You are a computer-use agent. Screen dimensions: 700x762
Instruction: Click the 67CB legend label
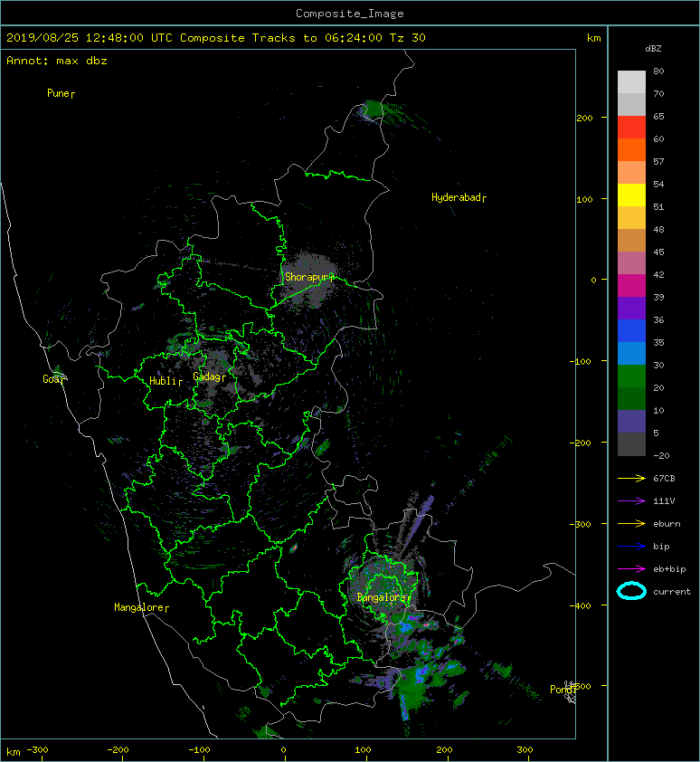click(x=664, y=479)
